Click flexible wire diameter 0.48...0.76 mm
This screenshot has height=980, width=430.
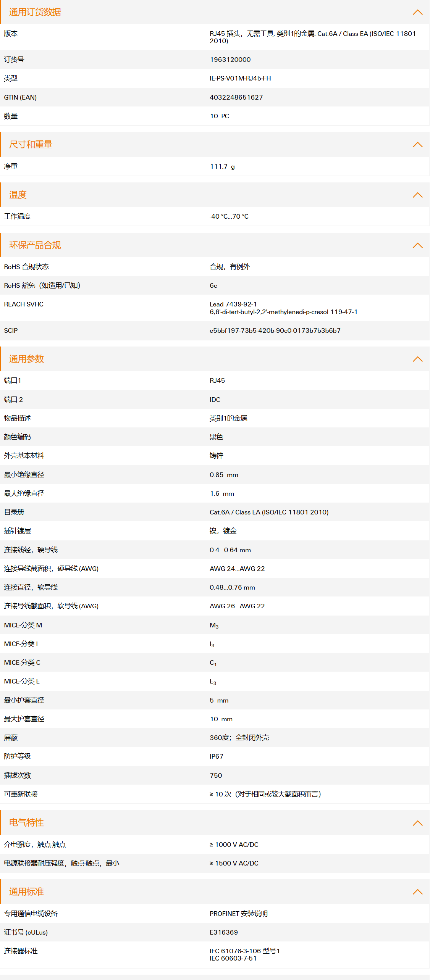coord(232,587)
